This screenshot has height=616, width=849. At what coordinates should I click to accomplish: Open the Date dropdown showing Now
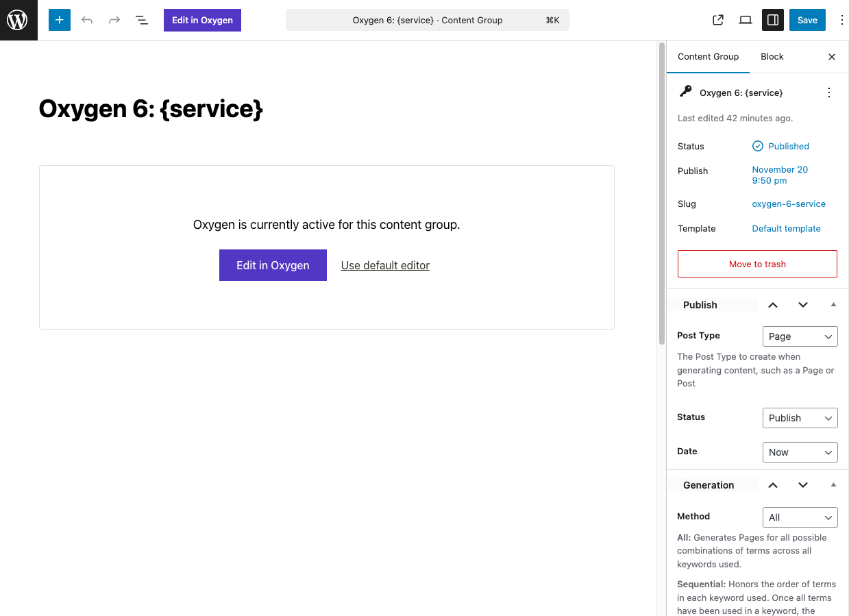click(x=800, y=452)
